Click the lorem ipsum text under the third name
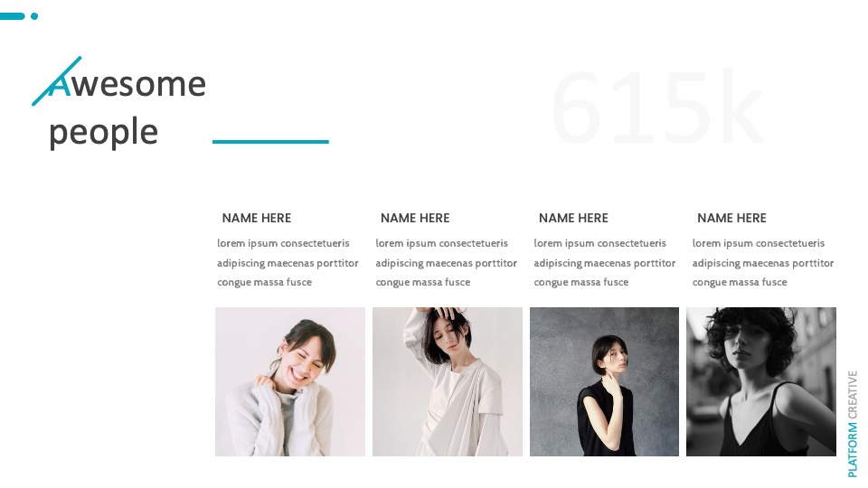 point(604,263)
